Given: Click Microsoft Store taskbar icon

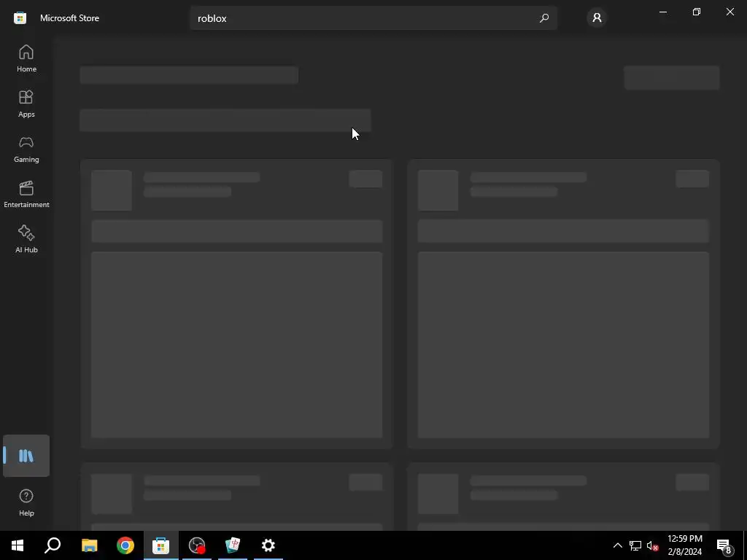Looking at the screenshot, I should [x=161, y=545].
